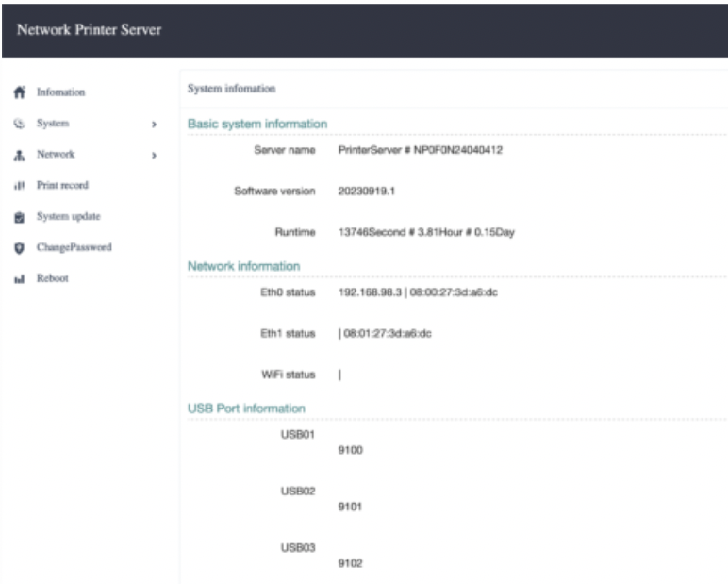Click the home icon beside Infomation
This screenshot has height=584, width=728.
pyautogui.click(x=17, y=92)
